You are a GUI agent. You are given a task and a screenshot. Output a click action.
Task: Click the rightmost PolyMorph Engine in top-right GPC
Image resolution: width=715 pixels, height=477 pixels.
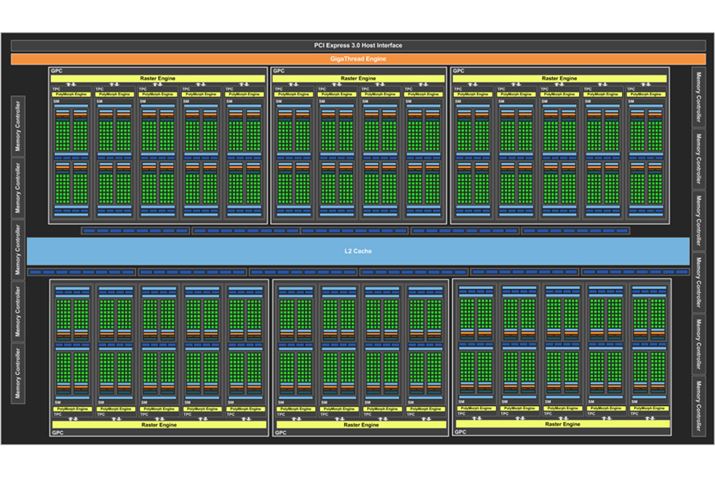tap(647, 93)
